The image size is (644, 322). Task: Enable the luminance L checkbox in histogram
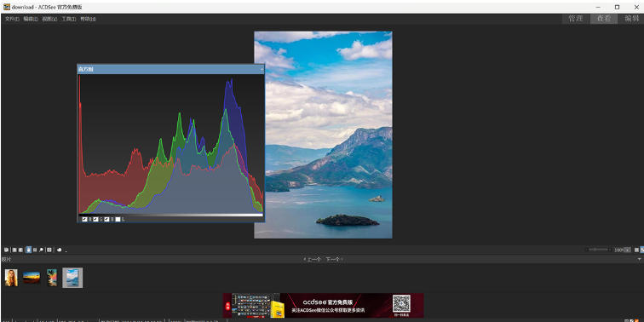coord(118,219)
